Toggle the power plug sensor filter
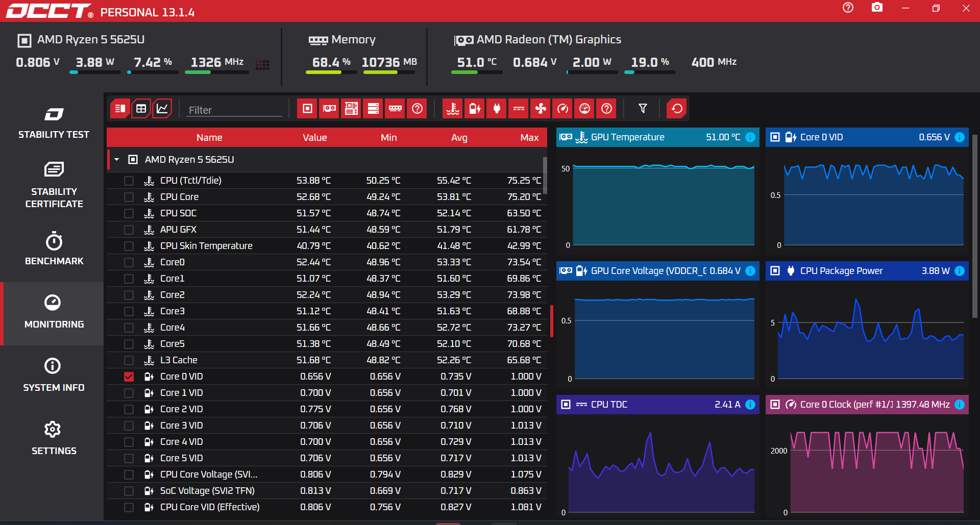 coord(497,109)
